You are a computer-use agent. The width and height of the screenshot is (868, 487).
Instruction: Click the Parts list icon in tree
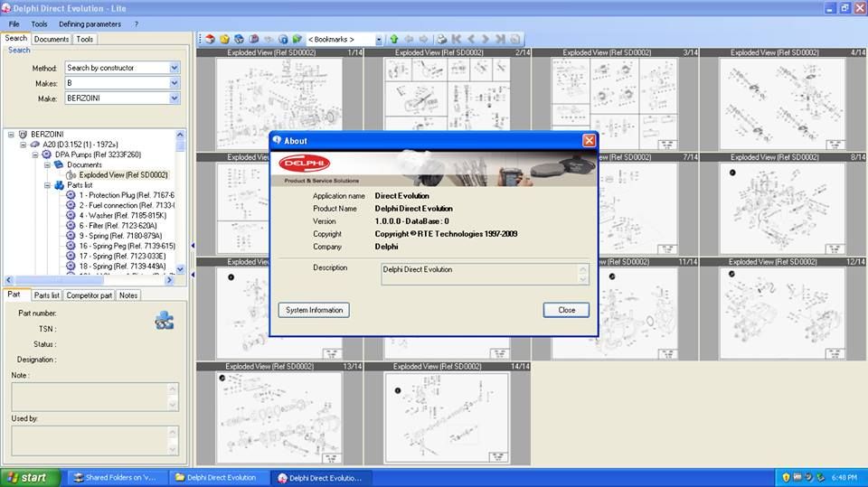coord(60,185)
